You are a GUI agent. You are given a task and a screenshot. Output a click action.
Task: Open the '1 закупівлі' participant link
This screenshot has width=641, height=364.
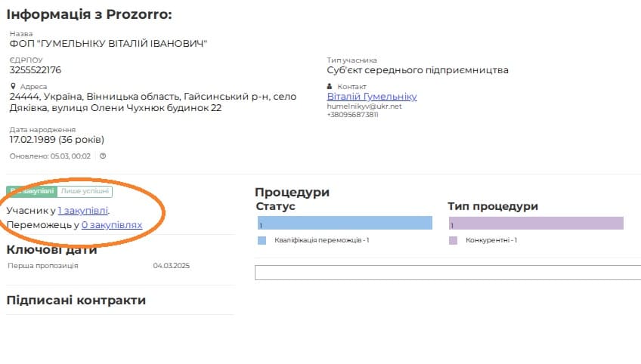tap(82, 211)
